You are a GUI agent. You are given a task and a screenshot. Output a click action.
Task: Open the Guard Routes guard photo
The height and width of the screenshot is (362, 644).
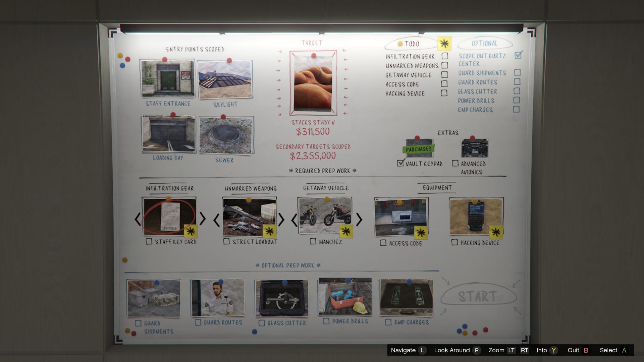(x=218, y=298)
